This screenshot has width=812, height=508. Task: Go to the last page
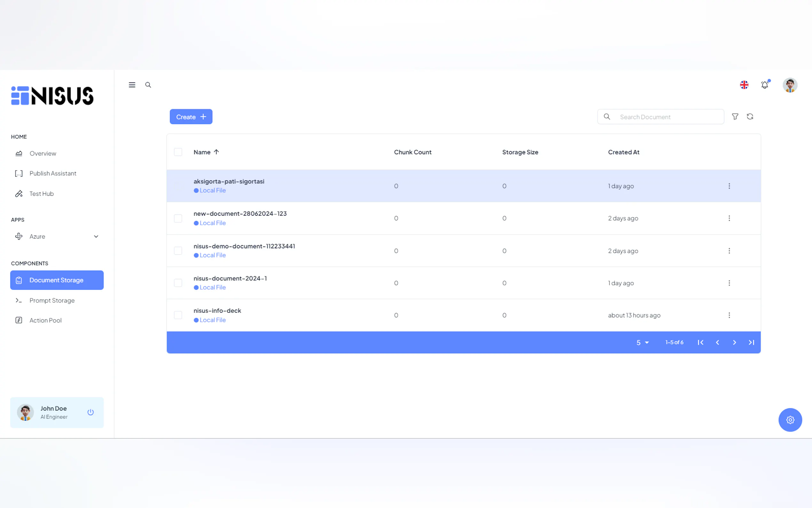point(751,342)
